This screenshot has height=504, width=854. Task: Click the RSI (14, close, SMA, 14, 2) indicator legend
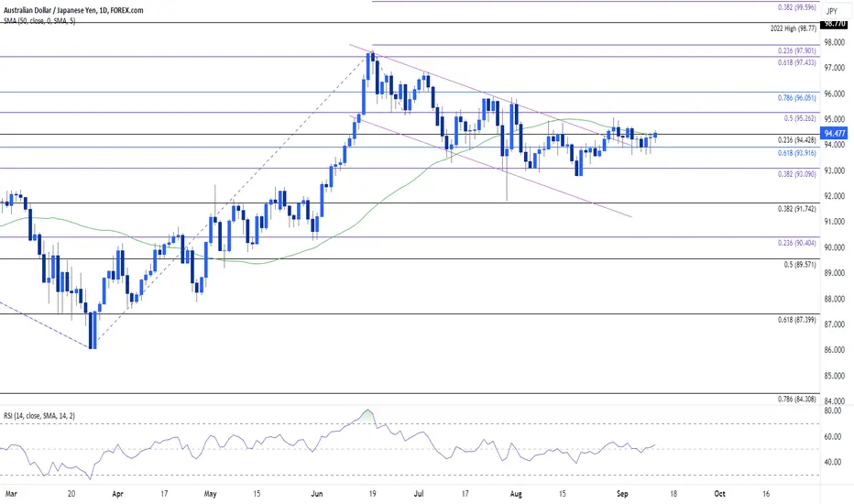(39, 416)
